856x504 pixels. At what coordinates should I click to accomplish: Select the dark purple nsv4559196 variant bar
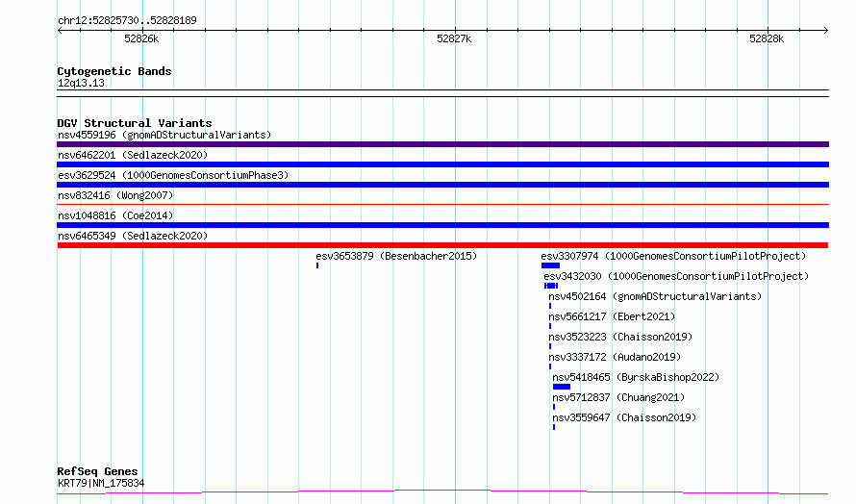point(442,144)
